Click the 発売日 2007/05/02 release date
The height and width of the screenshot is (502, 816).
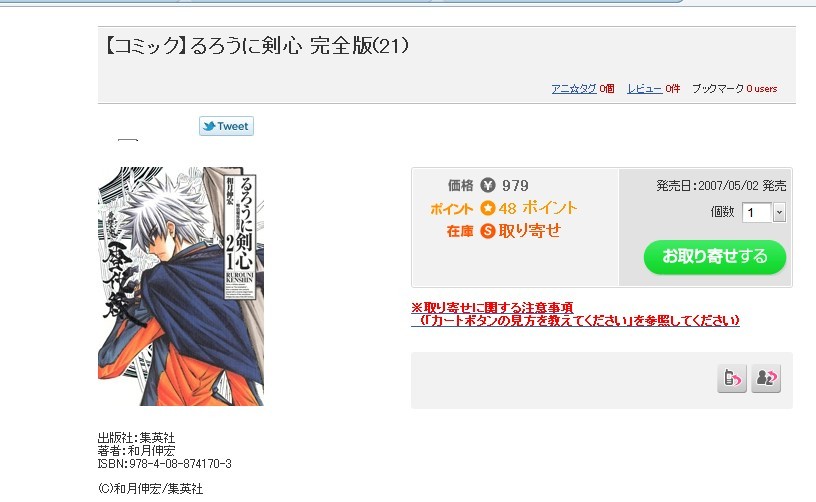(x=721, y=185)
